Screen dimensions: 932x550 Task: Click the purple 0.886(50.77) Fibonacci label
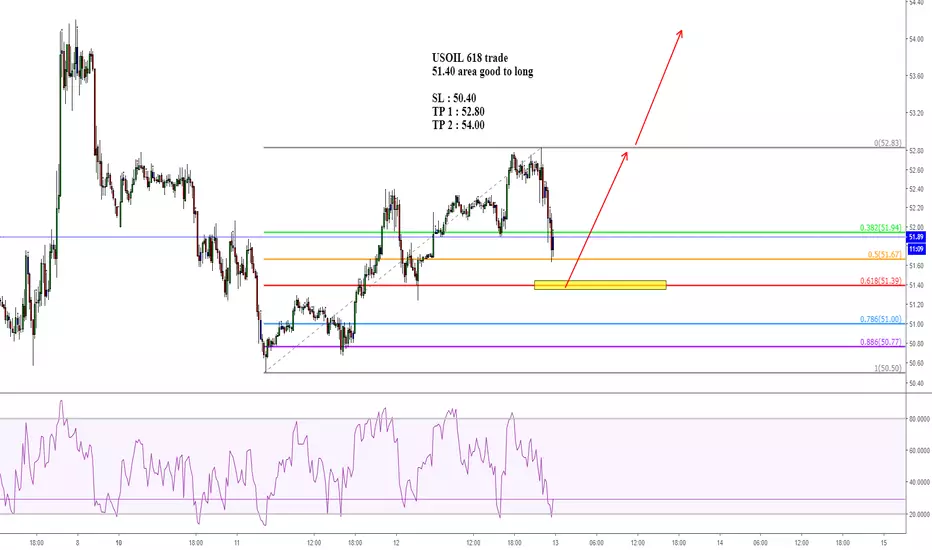[x=880, y=342]
